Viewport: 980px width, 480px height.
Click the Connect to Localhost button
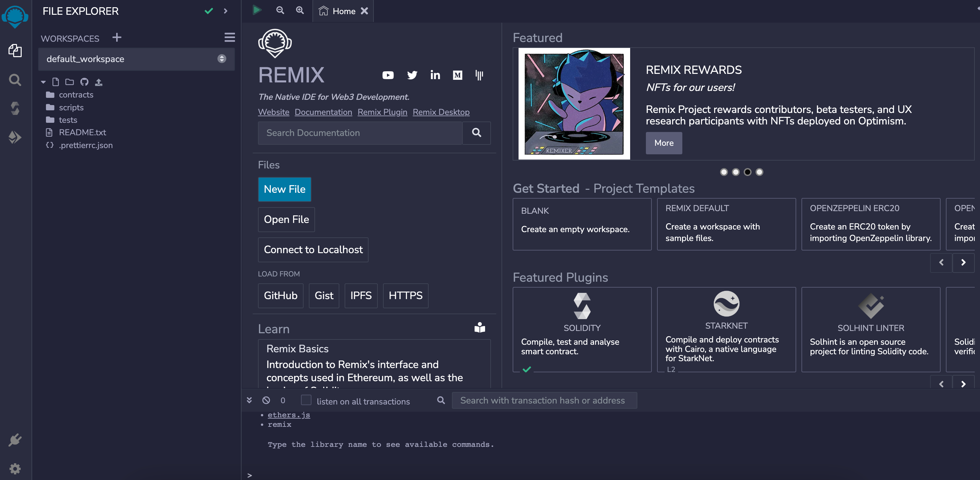click(313, 250)
